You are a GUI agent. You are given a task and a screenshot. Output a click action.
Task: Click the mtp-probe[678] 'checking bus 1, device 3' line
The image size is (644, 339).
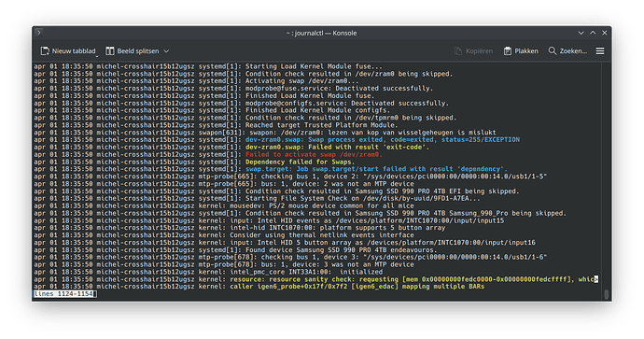coord(290,257)
